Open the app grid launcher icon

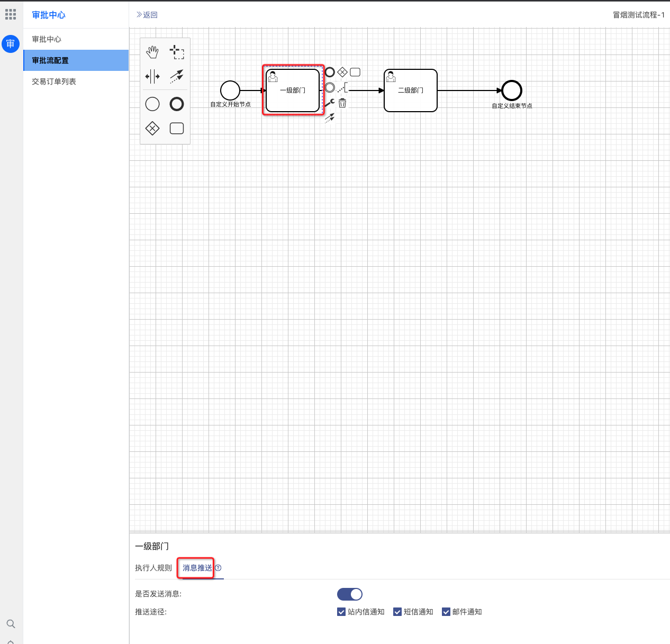coord(11,14)
